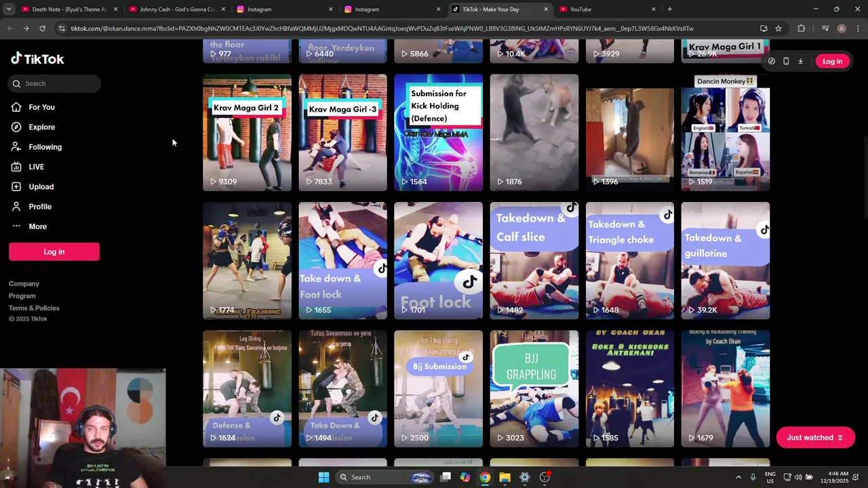The width and height of the screenshot is (868, 488).
Task: Open the Take down & Foot lock video
Action: tap(342, 261)
